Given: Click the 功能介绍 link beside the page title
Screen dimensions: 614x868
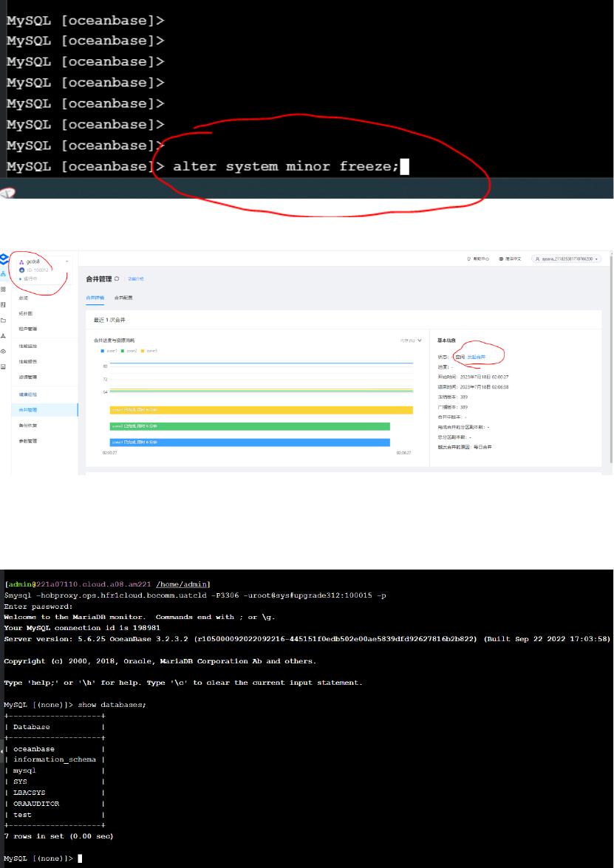Looking at the screenshot, I should 137,278.
